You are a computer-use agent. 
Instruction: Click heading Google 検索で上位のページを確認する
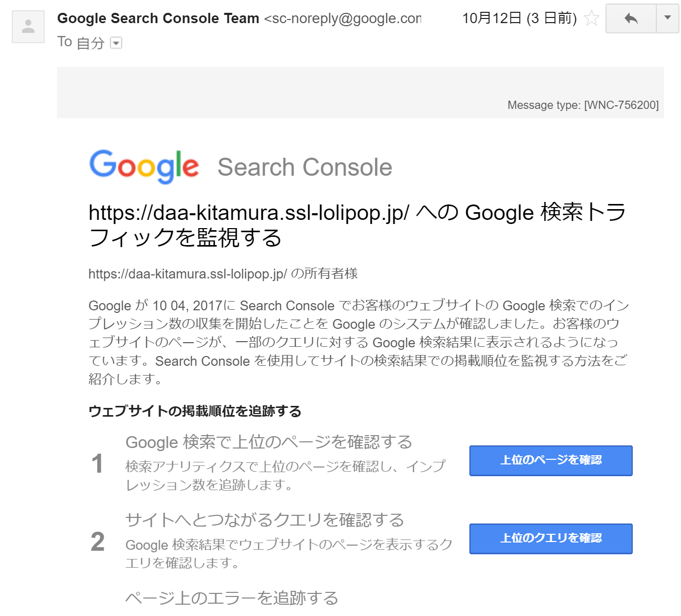[x=269, y=442]
